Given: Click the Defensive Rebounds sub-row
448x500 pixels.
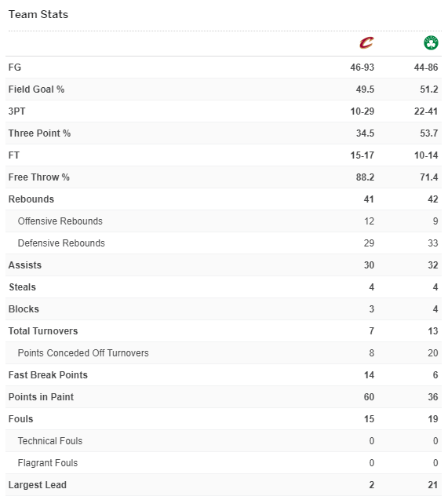Looking at the screenshot, I should 224,243.
